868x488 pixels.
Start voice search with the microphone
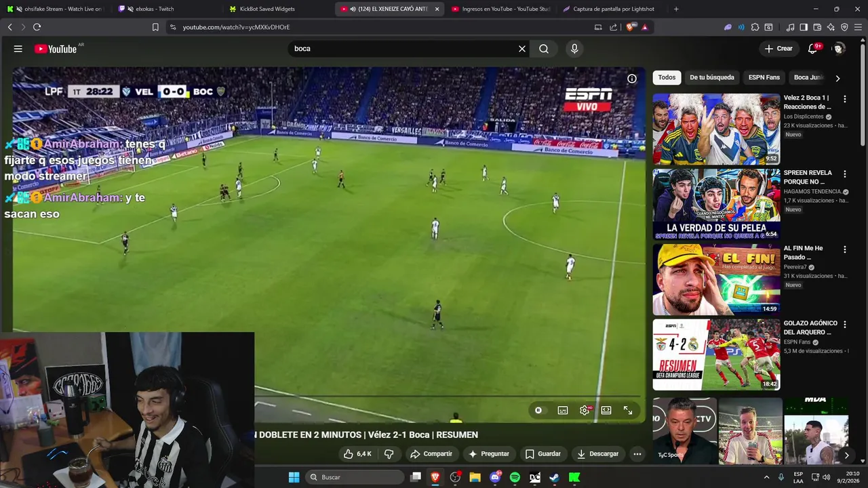click(574, 49)
